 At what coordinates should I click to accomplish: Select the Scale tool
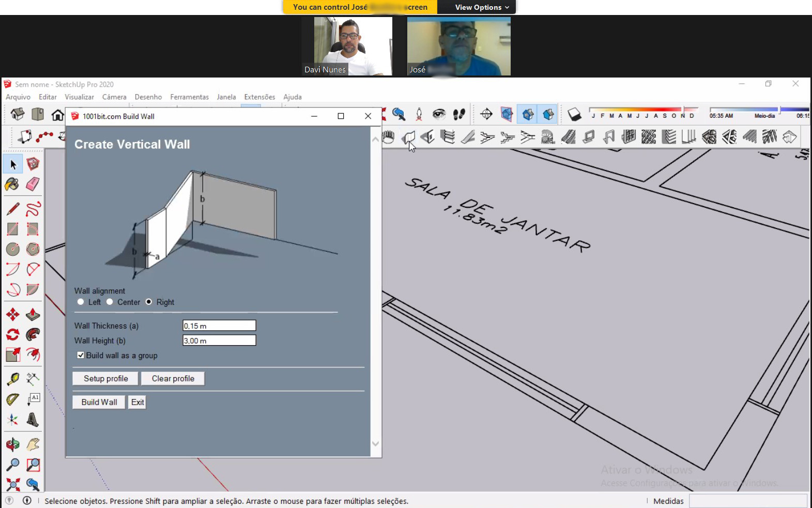13,355
